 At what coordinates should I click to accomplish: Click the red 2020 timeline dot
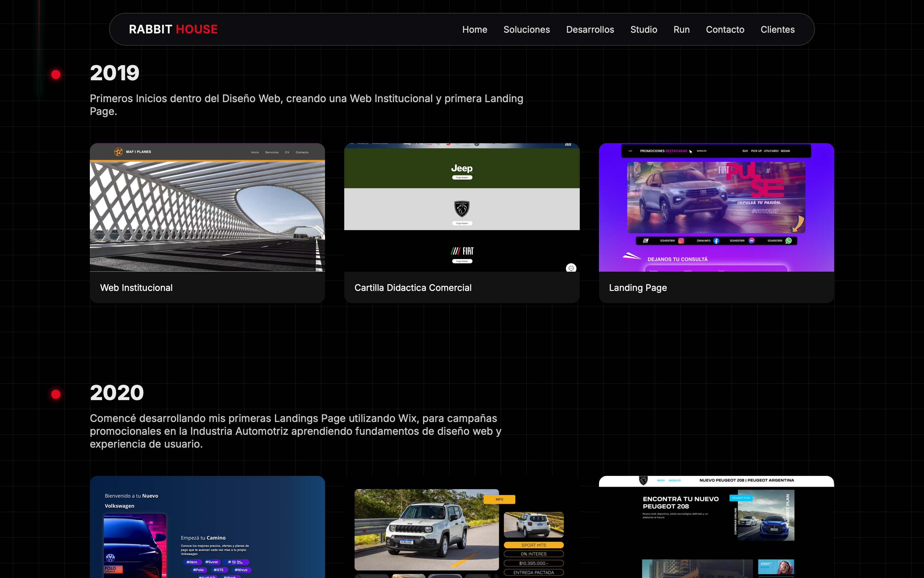(x=56, y=394)
